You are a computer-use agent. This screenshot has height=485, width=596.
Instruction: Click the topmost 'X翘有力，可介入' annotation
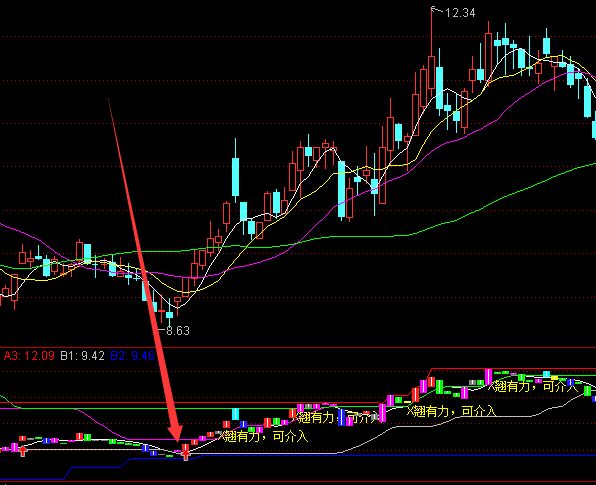tap(532, 387)
